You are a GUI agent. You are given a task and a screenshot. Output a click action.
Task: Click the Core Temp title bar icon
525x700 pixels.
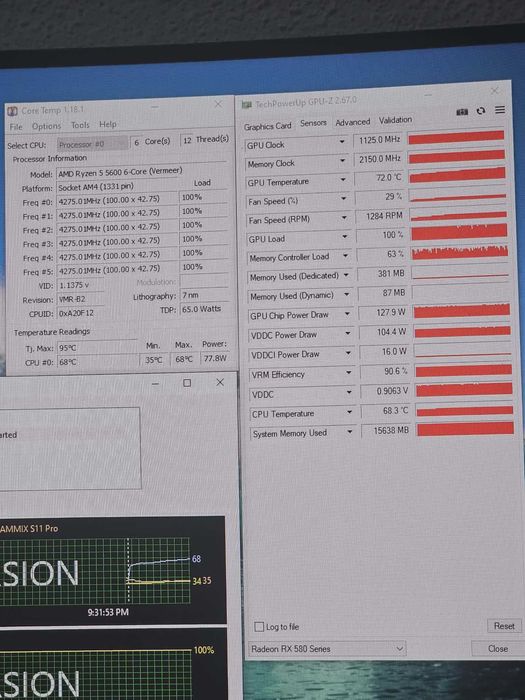[x=12, y=111]
